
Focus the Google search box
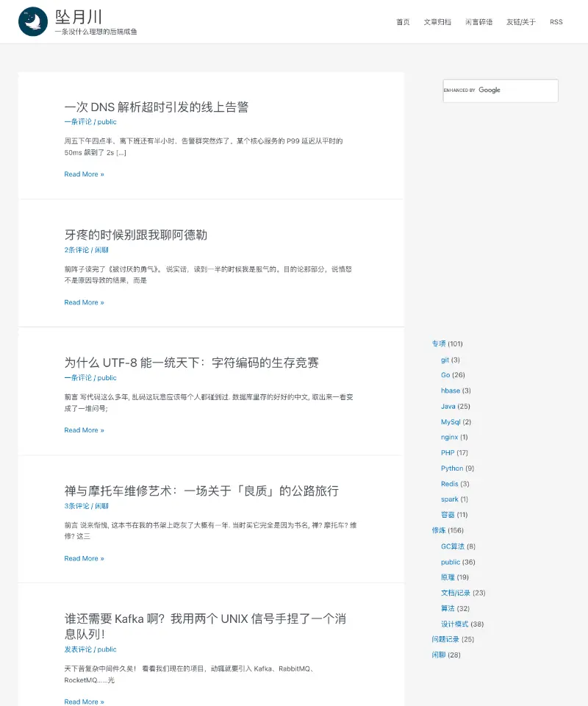pos(501,90)
